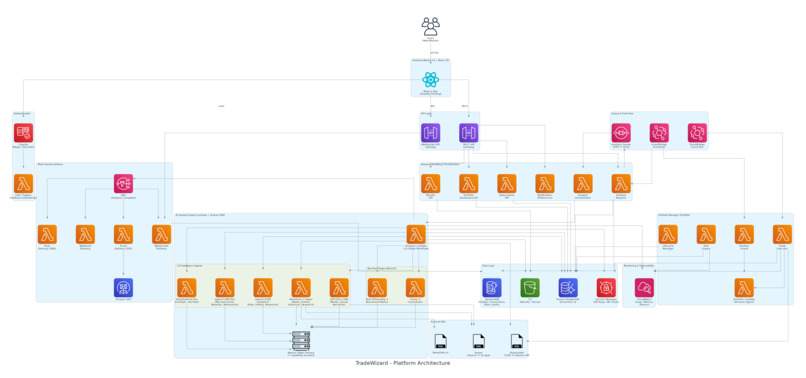Click the Polymarket API file icon

[516, 341]
